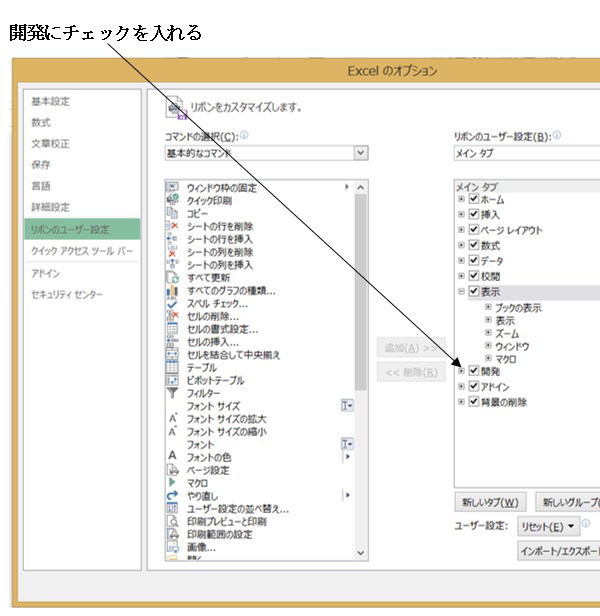Click the すべて更新 icon

(x=172, y=277)
